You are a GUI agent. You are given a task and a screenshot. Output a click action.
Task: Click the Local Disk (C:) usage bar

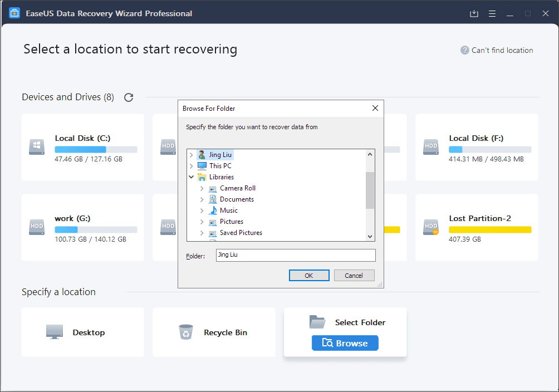pyautogui.click(x=96, y=149)
